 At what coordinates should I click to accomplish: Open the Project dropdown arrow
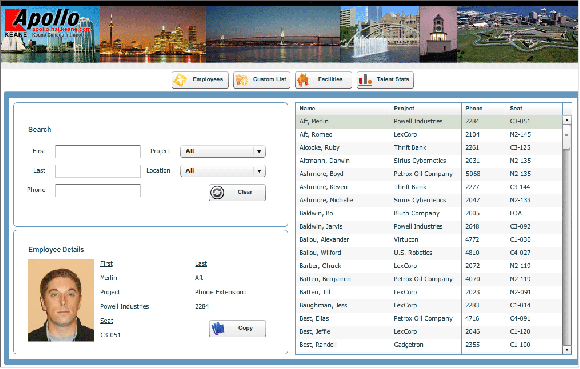tap(259, 152)
